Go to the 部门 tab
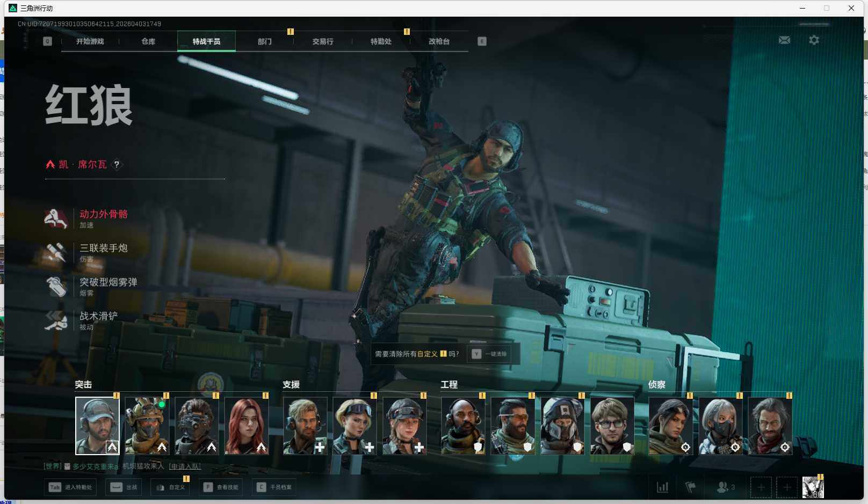Screen dimensions: 868x504 click(x=265, y=41)
